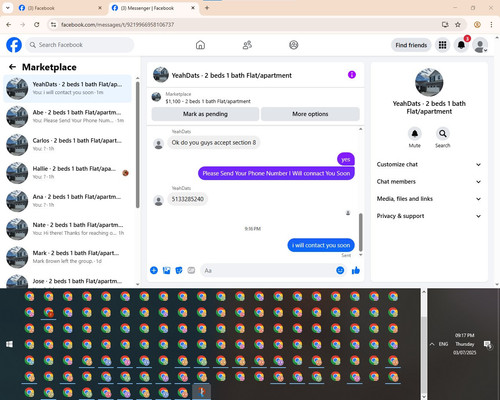500x400 pixels.
Task: Open the account profile avatar menu
Action: (x=480, y=45)
